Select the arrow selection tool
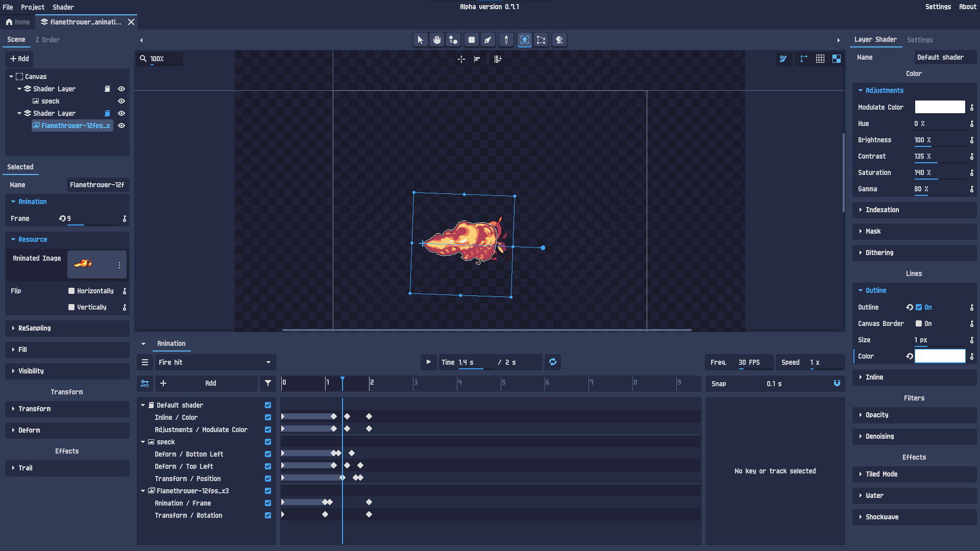 point(420,39)
